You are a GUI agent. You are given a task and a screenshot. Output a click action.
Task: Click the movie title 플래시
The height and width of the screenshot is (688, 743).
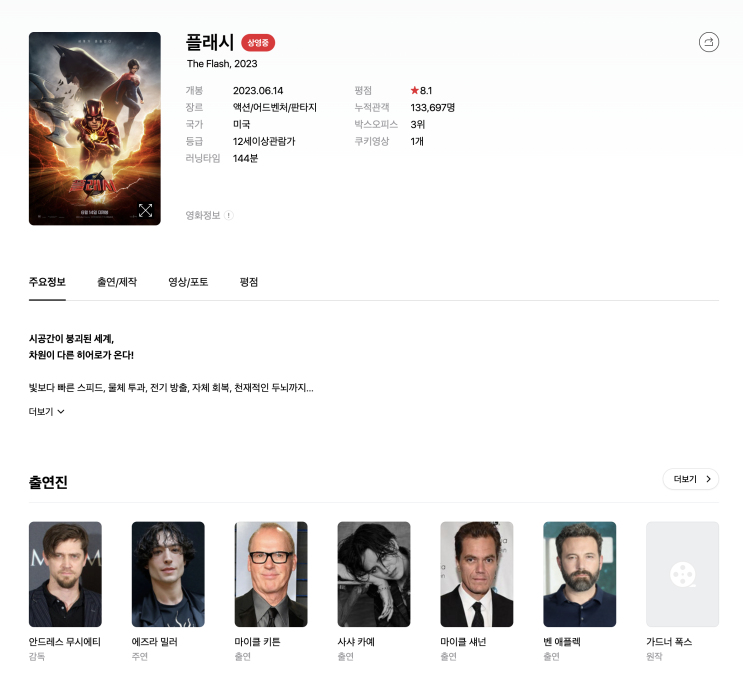click(209, 43)
